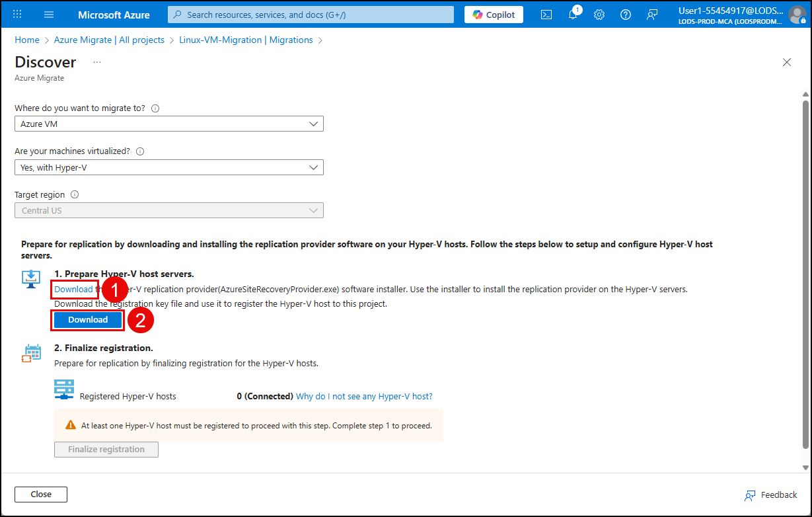Click the Registered Hyper-V hosts server icon
The image size is (812, 517).
click(64, 390)
